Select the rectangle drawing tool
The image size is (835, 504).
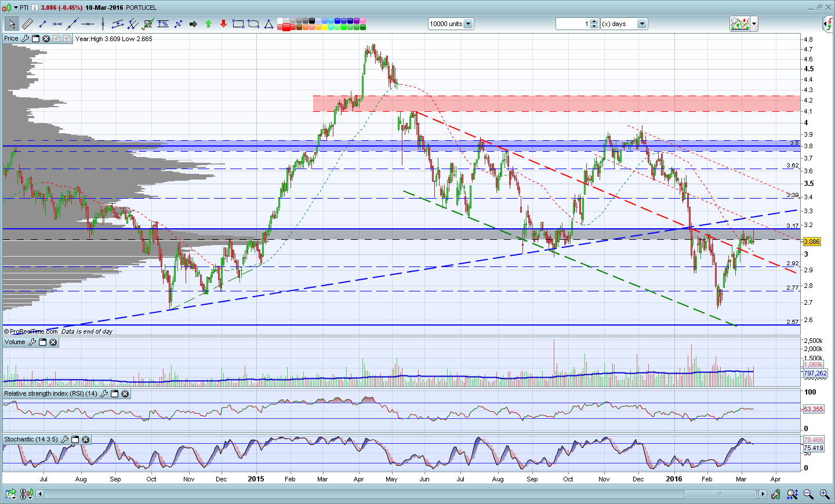(238, 24)
